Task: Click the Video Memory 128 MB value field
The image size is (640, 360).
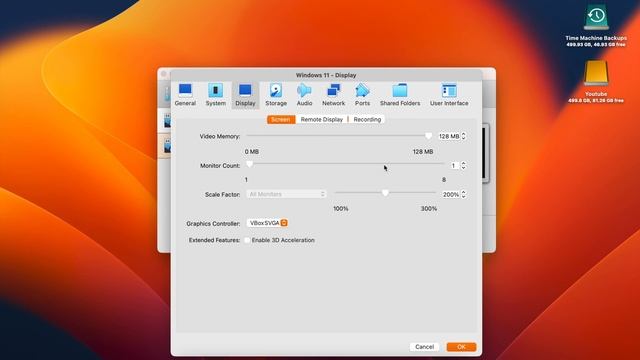Action: click(449, 136)
